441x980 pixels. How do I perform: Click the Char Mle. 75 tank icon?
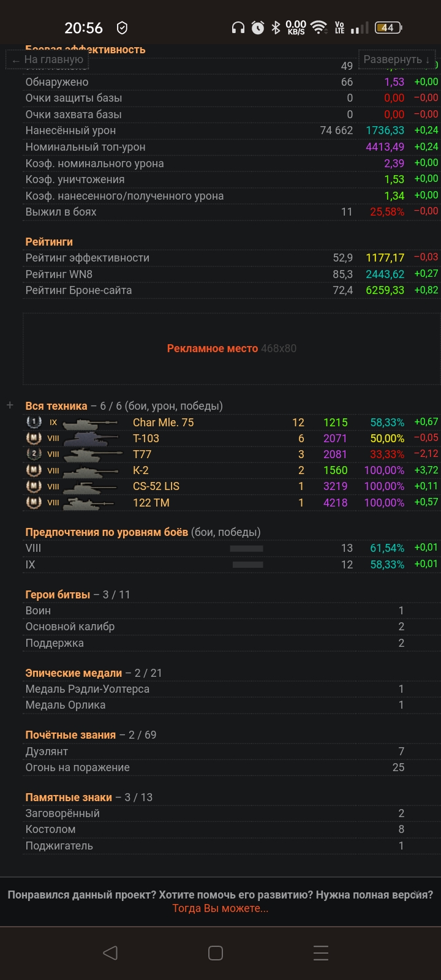coord(90,423)
